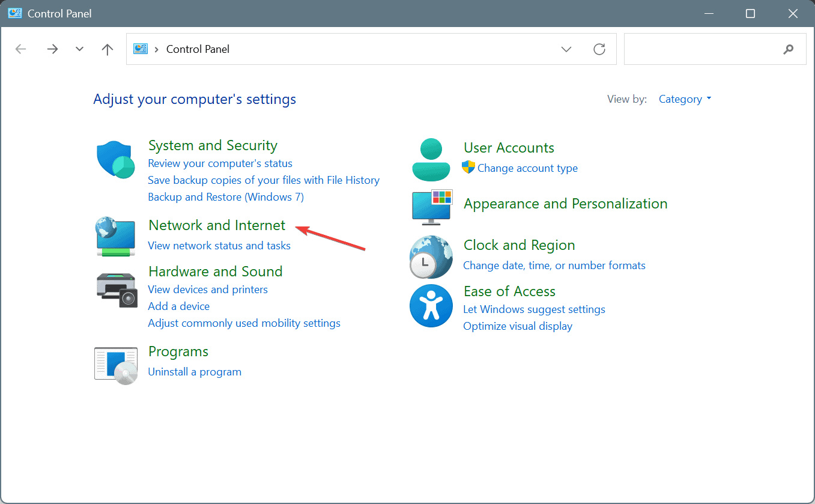Click the Appearance and Personalization monitor icon
The height and width of the screenshot is (504, 815).
coord(432,207)
